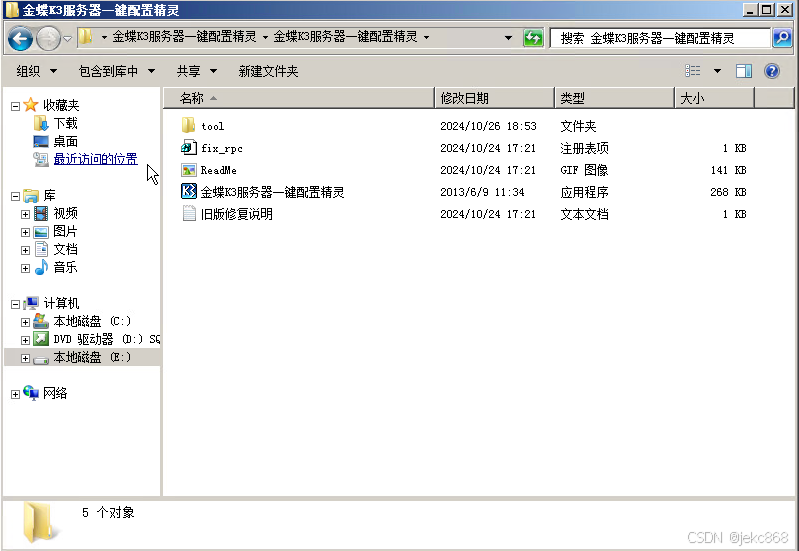Toggle the preview pane icon

pos(743,71)
